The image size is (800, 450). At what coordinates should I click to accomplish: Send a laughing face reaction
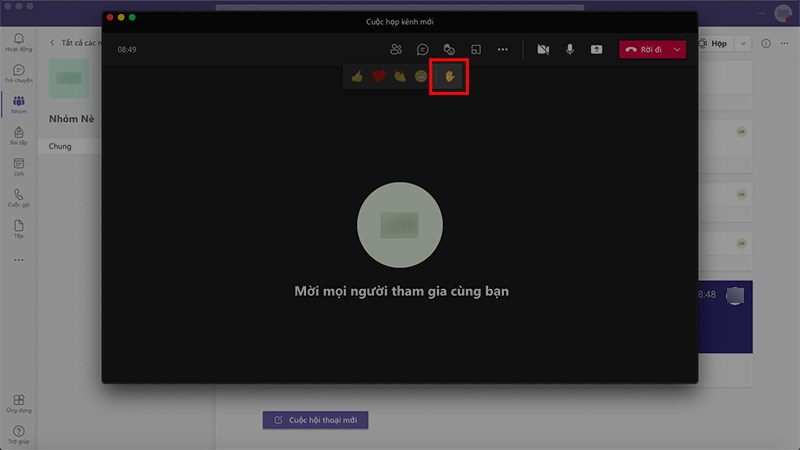click(x=421, y=77)
